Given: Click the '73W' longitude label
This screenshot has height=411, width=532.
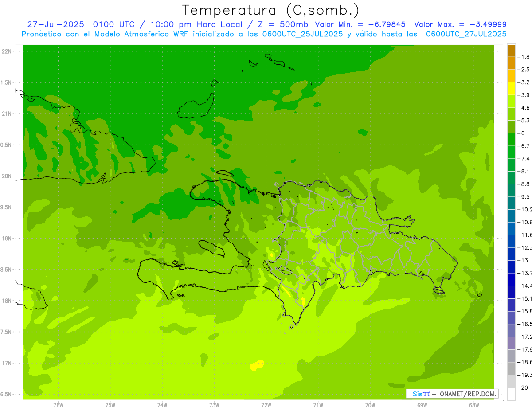Looking at the screenshot, I should pyautogui.click(x=214, y=405).
